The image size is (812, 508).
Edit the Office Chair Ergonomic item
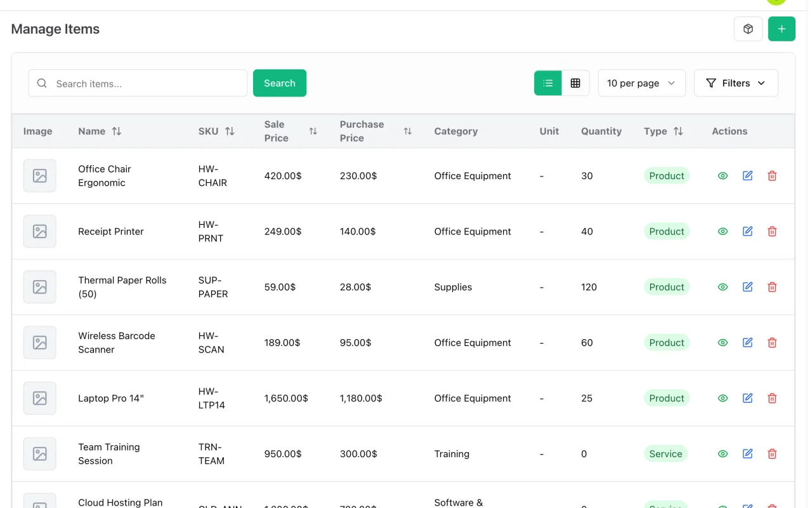(747, 176)
